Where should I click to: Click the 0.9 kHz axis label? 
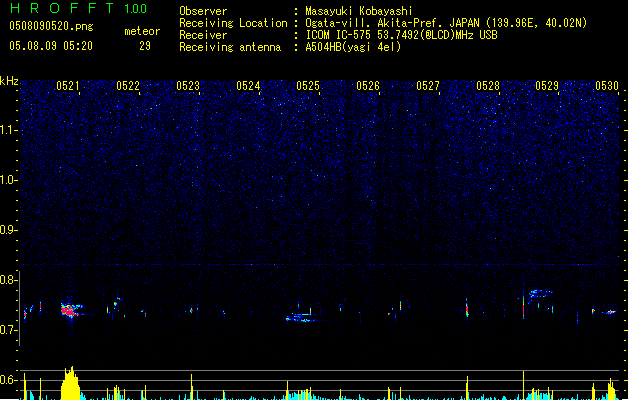[x=9, y=230]
